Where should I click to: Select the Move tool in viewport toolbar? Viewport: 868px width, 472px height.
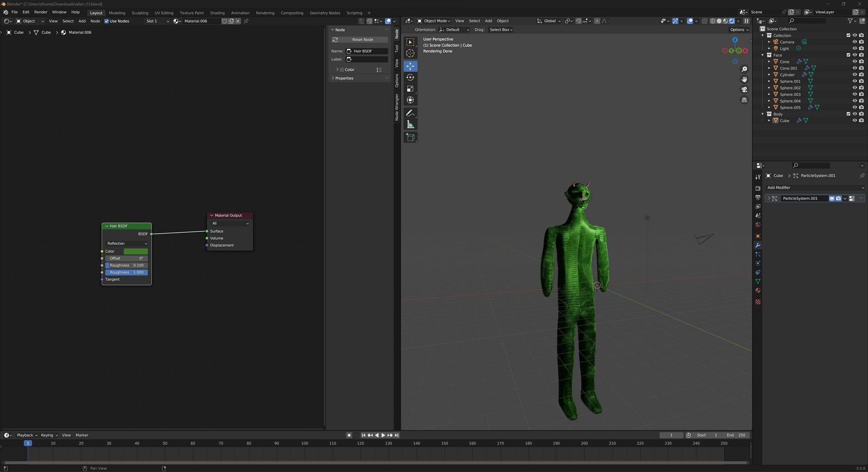pos(410,66)
